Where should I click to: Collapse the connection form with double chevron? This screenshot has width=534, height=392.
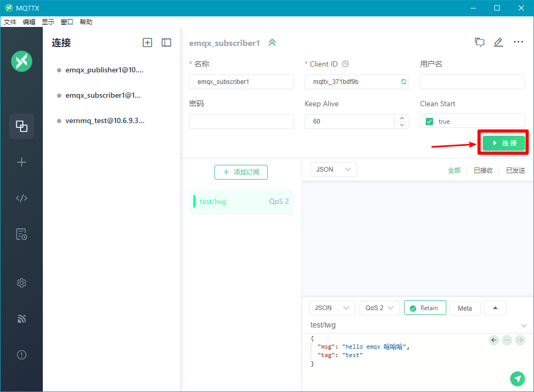(x=272, y=43)
